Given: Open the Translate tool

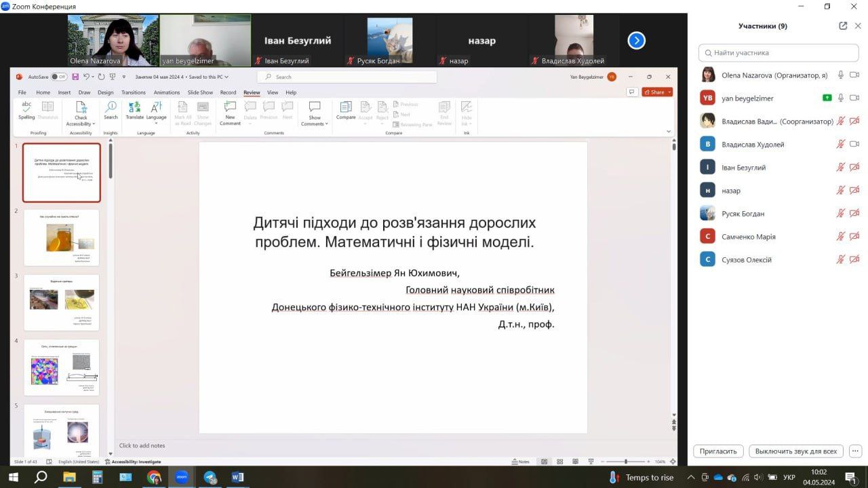Looking at the screenshot, I should point(134,110).
